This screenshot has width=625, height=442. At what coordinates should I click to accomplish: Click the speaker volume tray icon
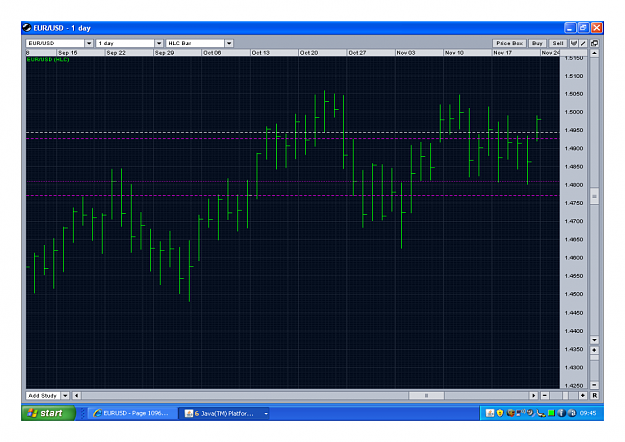[x=530, y=413]
